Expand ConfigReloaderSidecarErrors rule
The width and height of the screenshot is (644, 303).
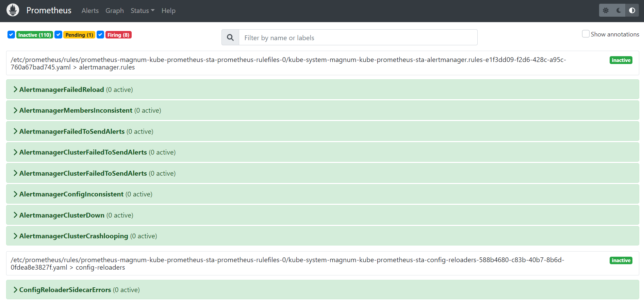[323, 290]
